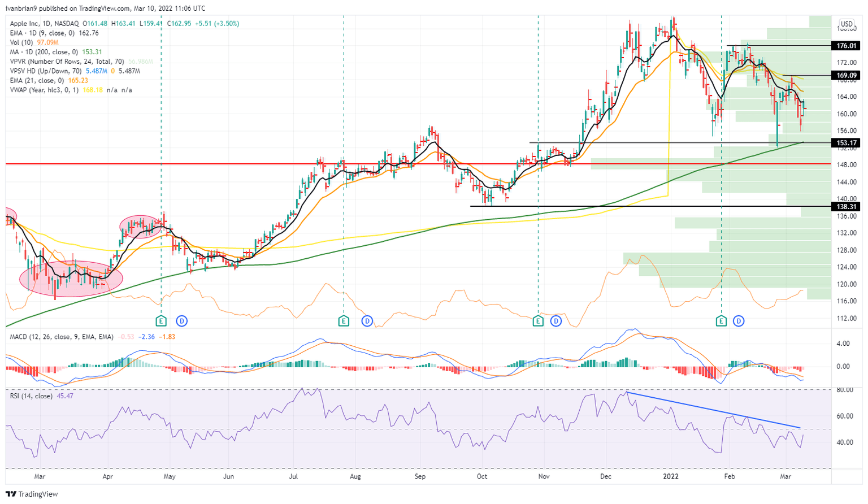Click the 138.31 price level label

tap(847, 207)
